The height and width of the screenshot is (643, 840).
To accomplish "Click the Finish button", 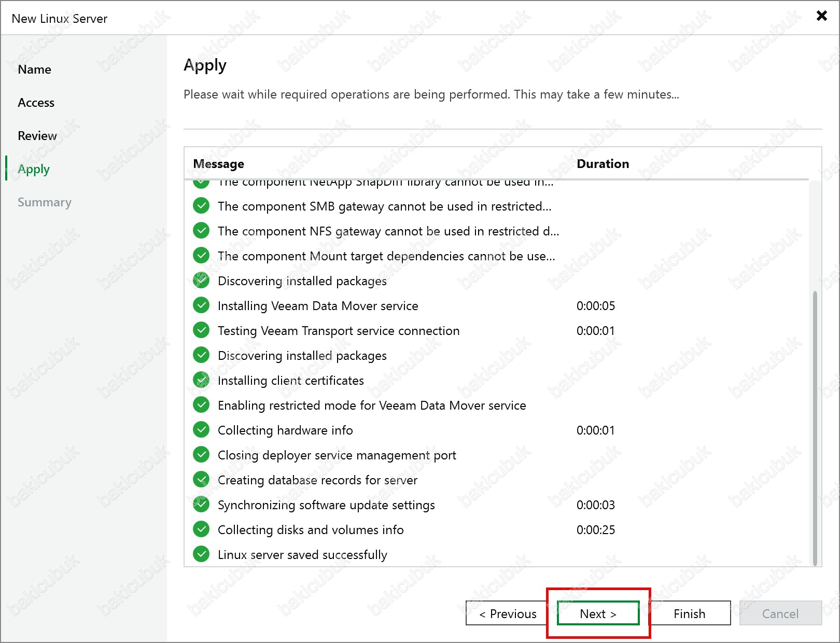I will tap(689, 613).
